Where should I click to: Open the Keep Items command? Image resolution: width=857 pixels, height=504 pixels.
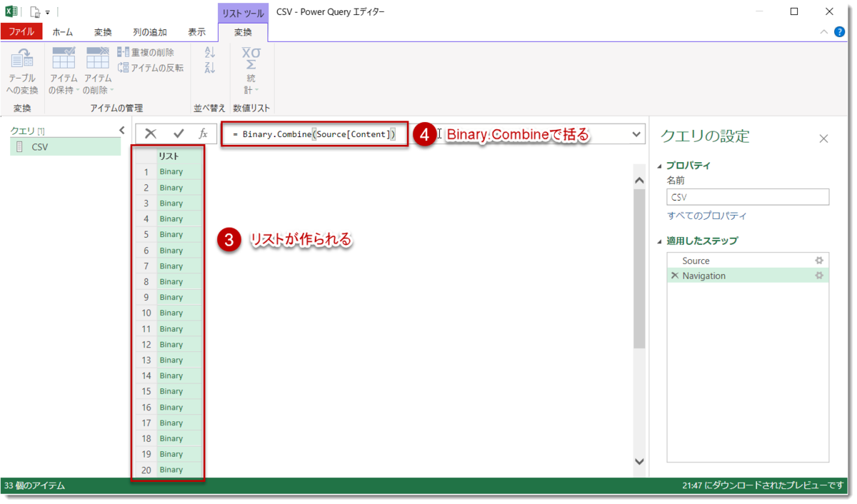pos(64,71)
